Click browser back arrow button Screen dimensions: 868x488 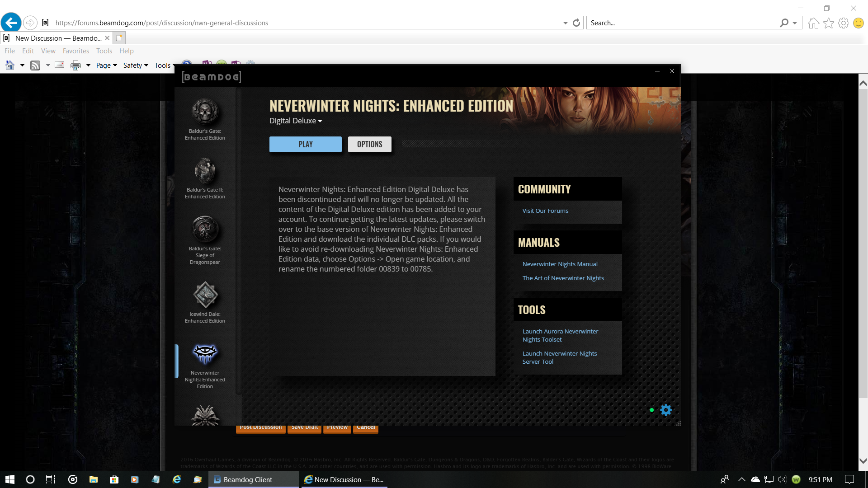coord(11,23)
